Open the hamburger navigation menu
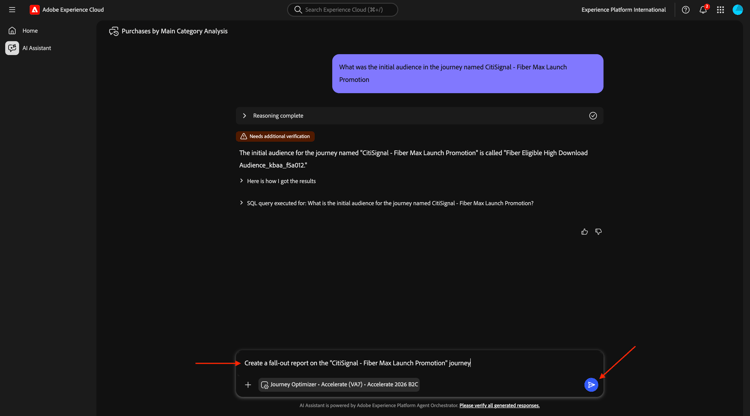Screen dimensions: 750x416 pos(12,10)
